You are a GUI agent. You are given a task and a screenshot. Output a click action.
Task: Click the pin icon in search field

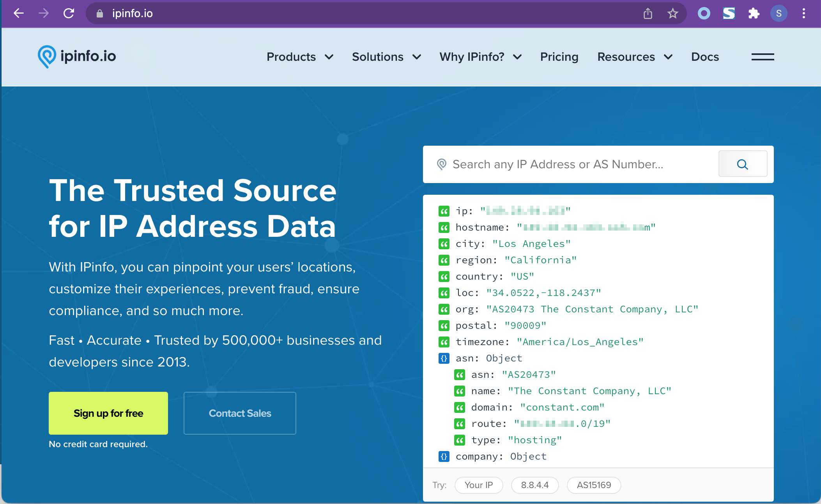(x=441, y=164)
